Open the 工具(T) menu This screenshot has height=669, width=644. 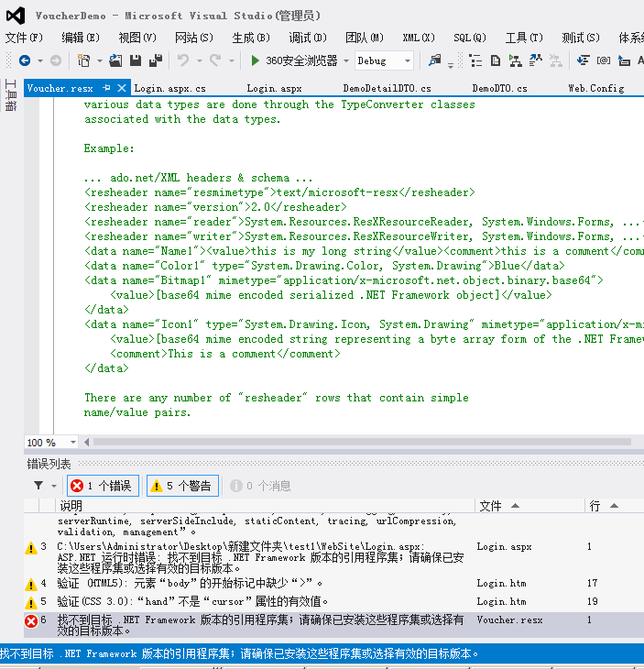coord(524,38)
